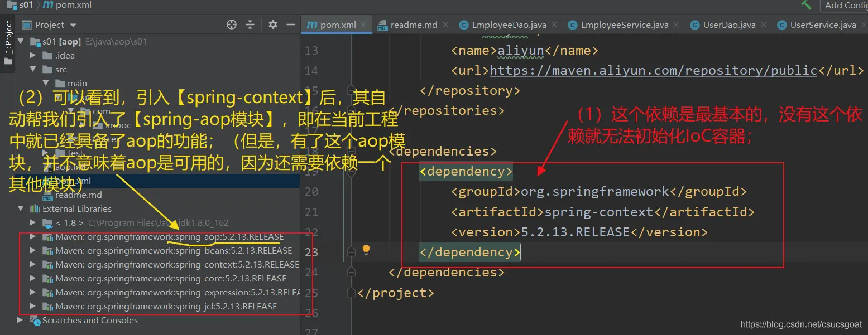Open the EmployeeDao.java tab
868x335 pixels.
click(x=509, y=25)
